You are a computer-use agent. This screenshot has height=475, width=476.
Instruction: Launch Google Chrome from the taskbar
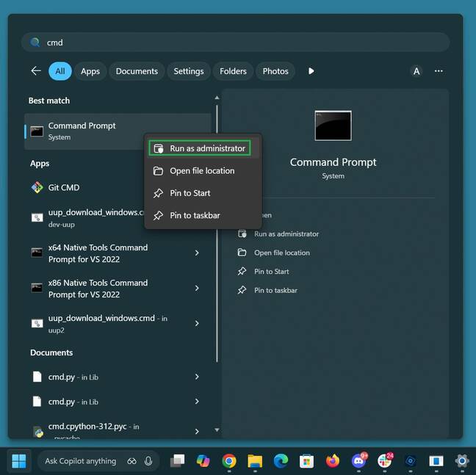[229, 461]
